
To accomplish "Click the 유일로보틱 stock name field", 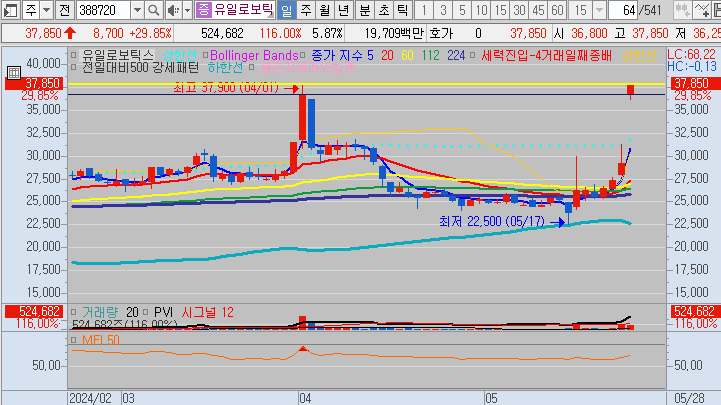I will tap(243, 10).
